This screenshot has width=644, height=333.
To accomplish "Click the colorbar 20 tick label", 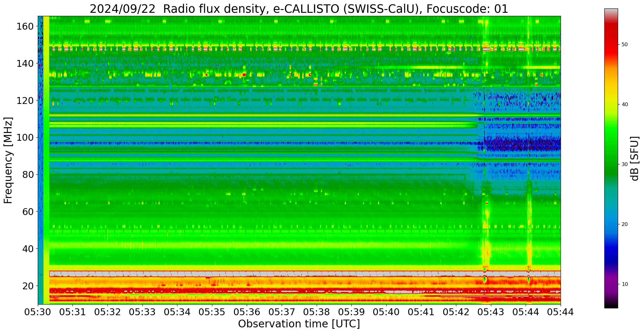I will (x=625, y=224).
